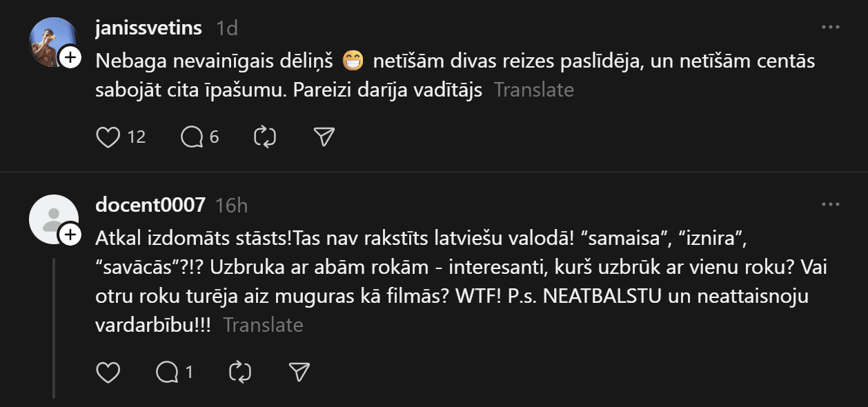
Task: Share the janissvetins post
Action: pyautogui.click(x=324, y=137)
